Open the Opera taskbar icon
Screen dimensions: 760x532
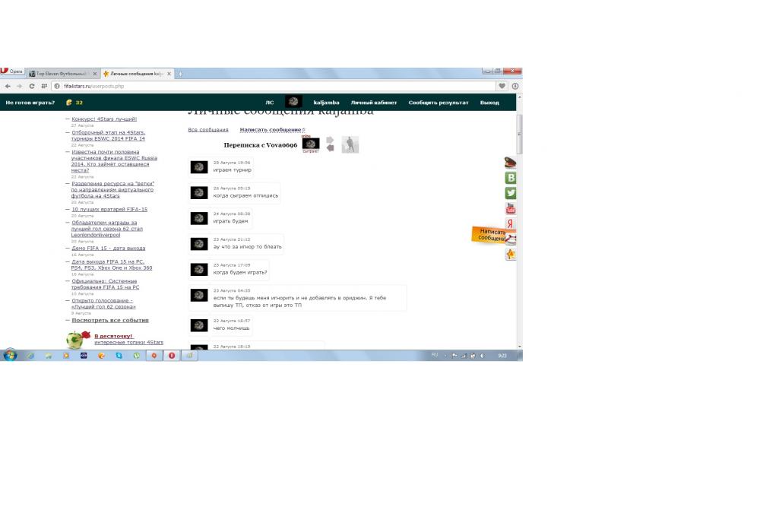(172, 356)
